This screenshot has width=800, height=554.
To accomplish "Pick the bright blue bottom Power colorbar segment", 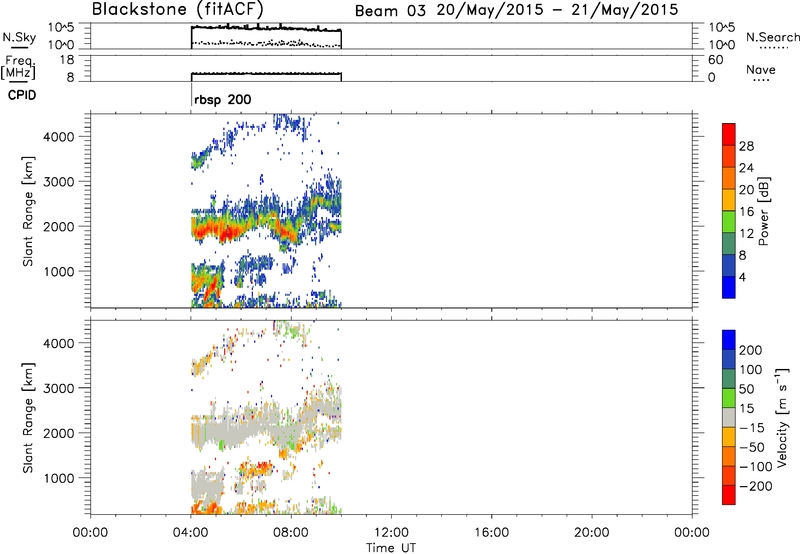I will 729,287.
